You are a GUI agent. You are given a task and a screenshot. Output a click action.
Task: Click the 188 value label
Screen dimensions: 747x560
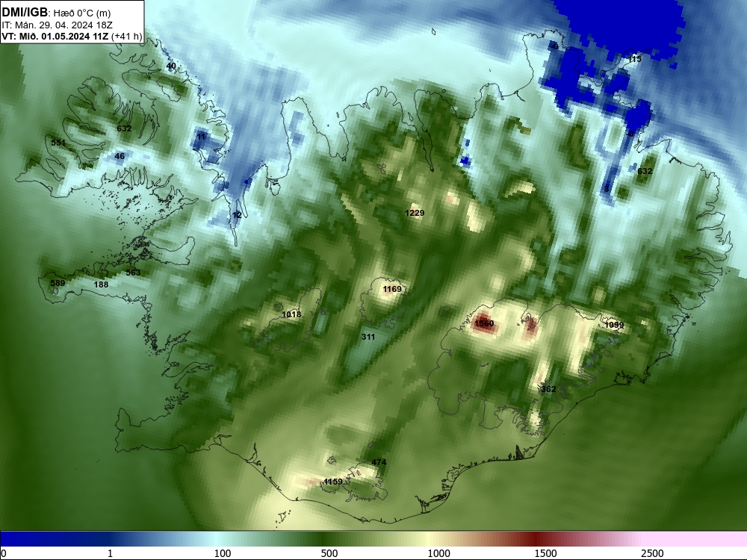[101, 284]
